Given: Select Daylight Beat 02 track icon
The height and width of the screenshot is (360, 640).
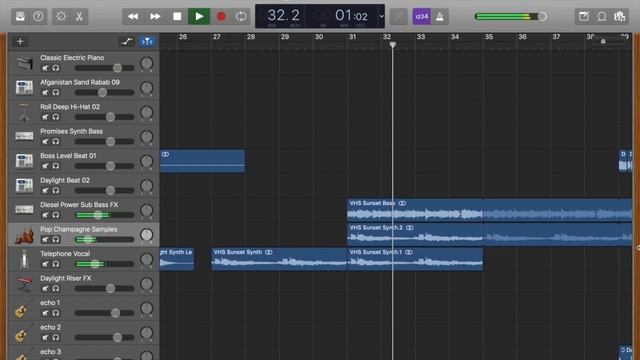Looking at the screenshot, I should [24, 185].
